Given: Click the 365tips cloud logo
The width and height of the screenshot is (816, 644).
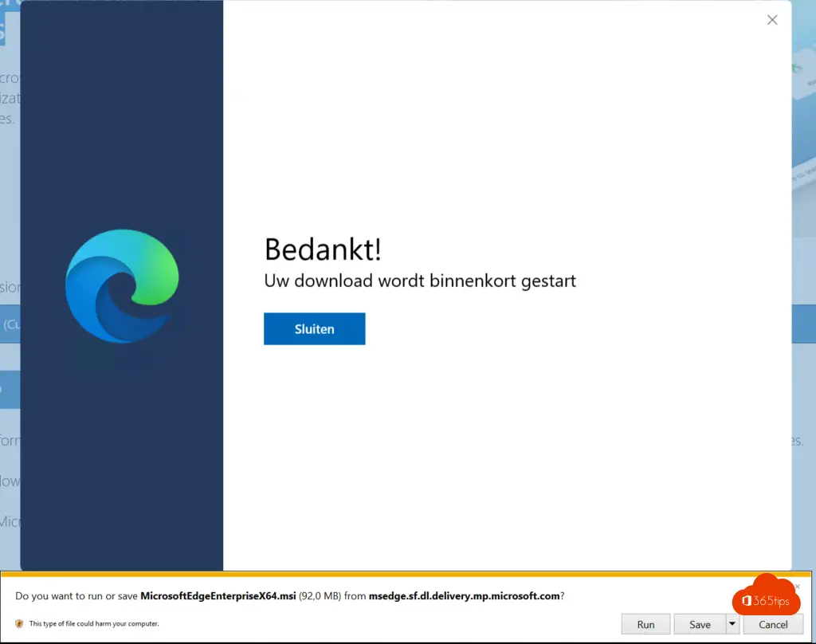Looking at the screenshot, I should pyautogui.click(x=764, y=597).
